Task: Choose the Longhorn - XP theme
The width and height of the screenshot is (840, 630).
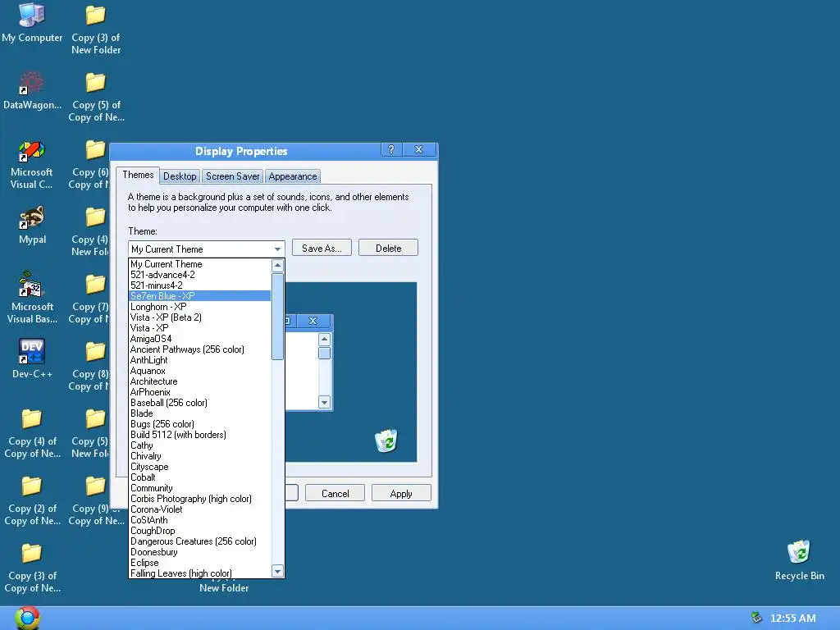Action: click(x=200, y=307)
